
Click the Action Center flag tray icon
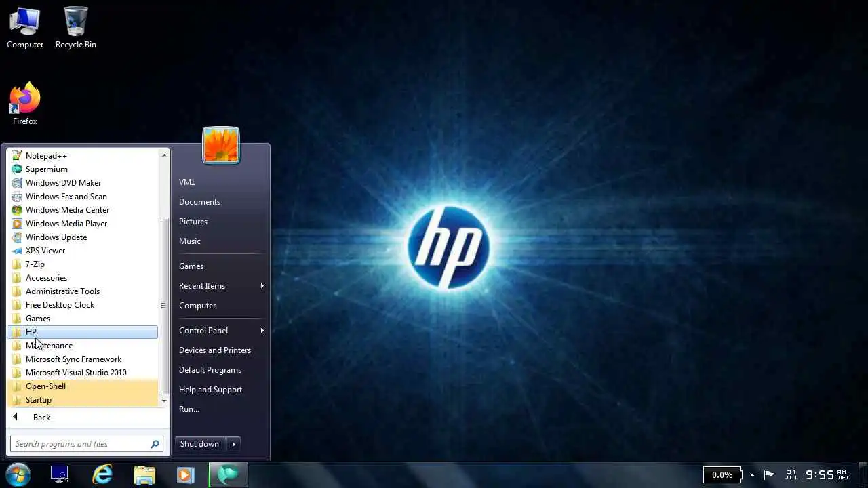pos(769,474)
